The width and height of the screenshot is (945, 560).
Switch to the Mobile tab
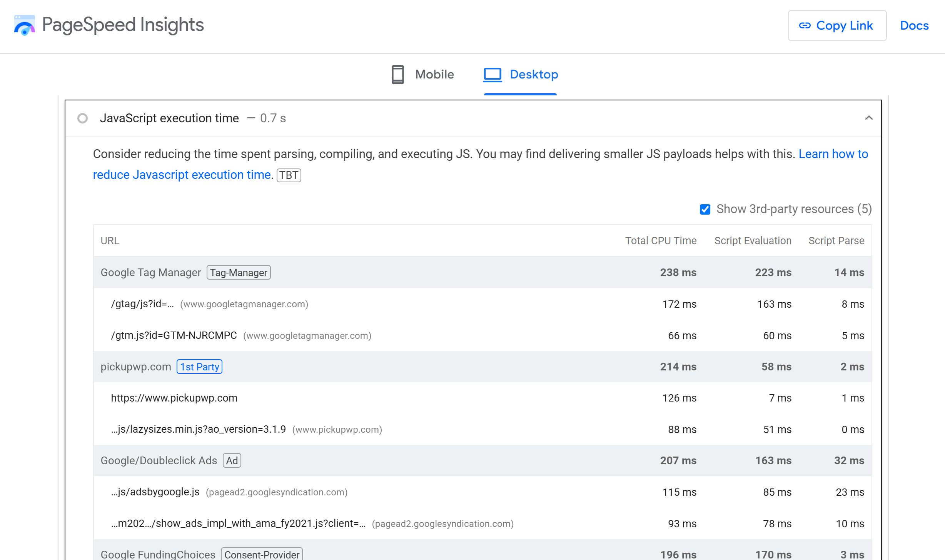pyautogui.click(x=423, y=74)
